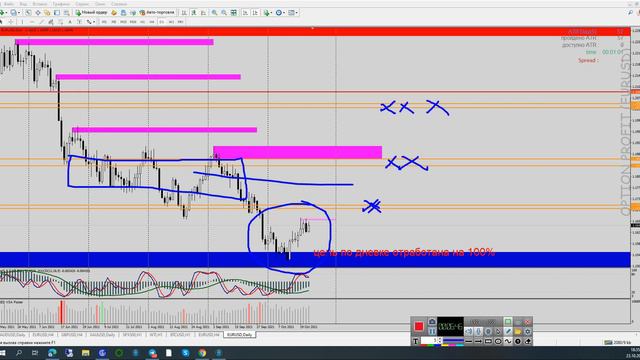The width and height of the screenshot is (640, 360).
Task: Toggle the chart shift icon
Action: coord(255,13)
